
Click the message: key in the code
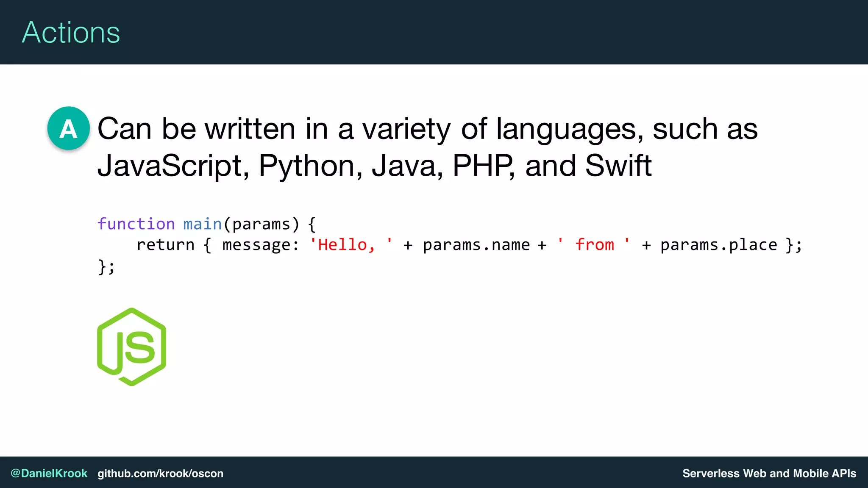(x=260, y=245)
